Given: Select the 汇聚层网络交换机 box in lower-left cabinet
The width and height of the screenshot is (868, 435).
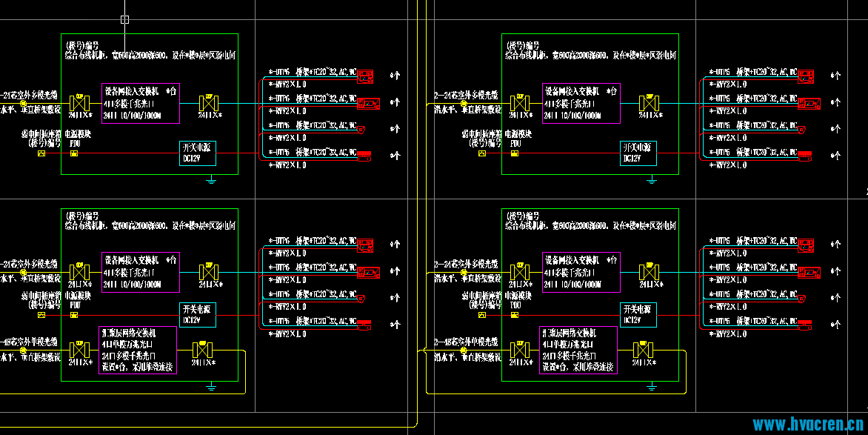Looking at the screenshot, I should click(x=138, y=350).
